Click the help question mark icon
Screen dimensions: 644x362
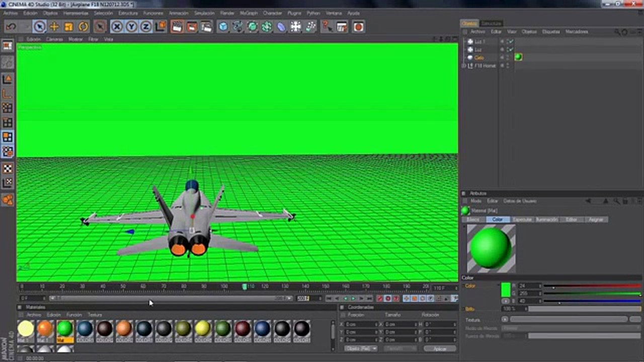327,27
